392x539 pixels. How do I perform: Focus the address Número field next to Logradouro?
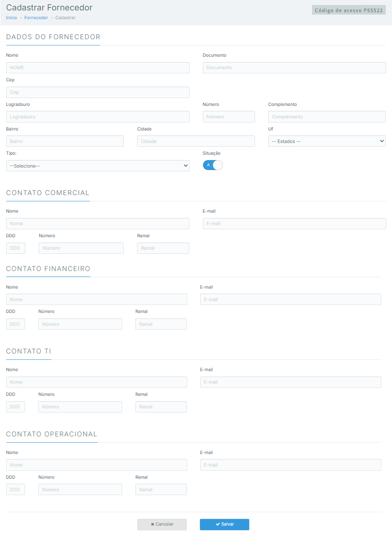click(229, 117)
